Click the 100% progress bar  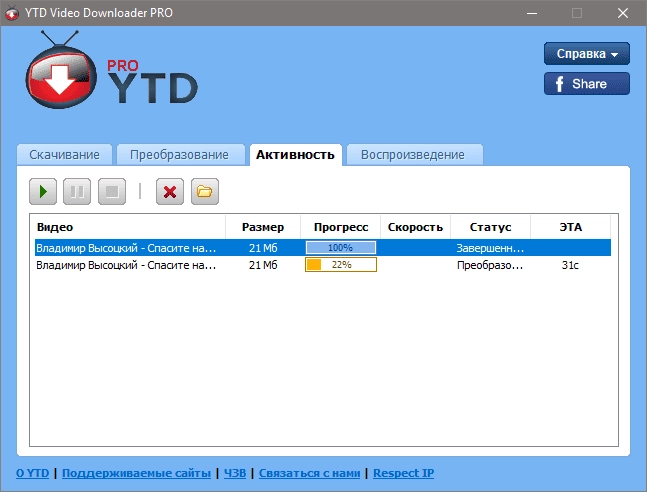coord(341,248)
